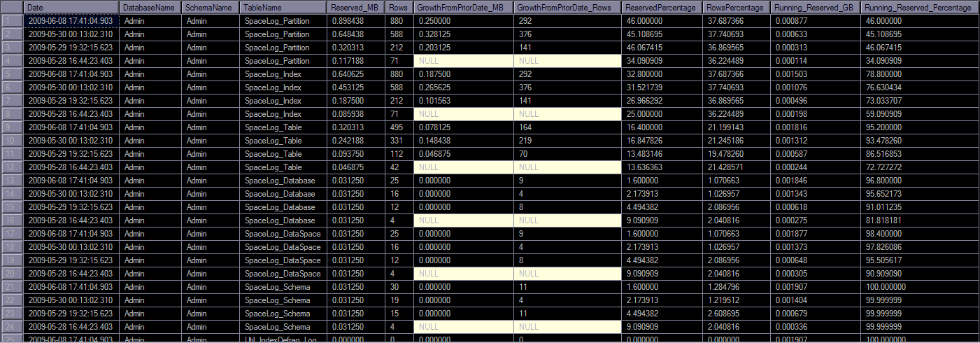Click the Running_Reserved_GB value 0.000275
The image size is (980, 343).
tap(816, 220)
